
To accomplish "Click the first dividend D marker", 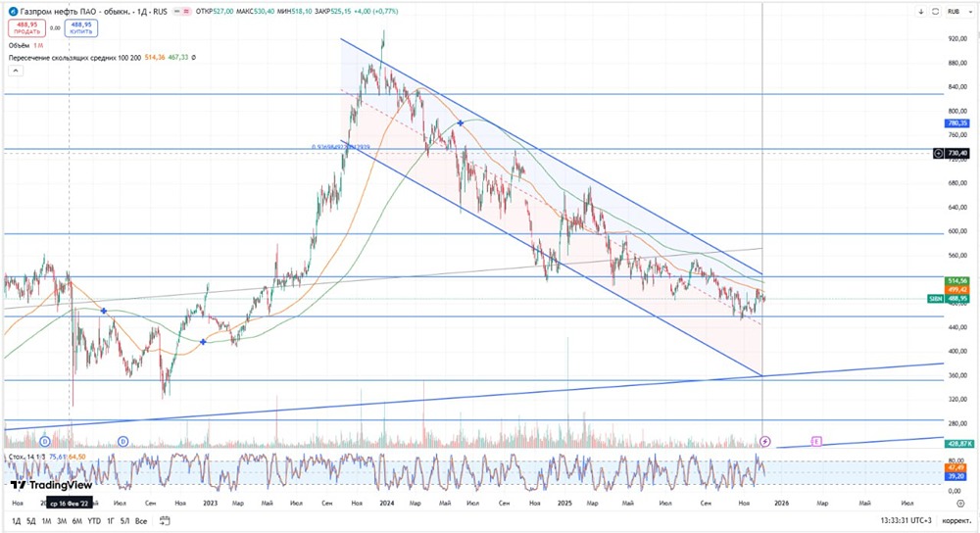I will [44, 442].
